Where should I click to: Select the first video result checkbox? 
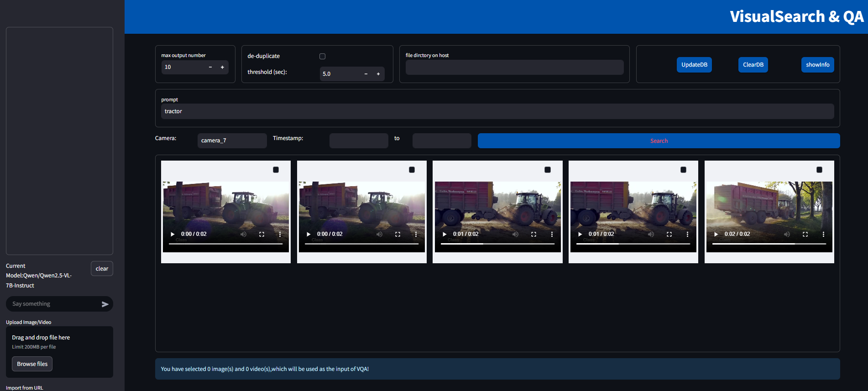pyautogui.click(x=276, y=170)
